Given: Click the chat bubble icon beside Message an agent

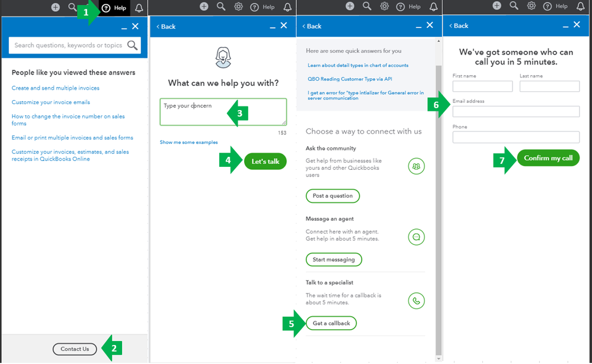Looking at the screenshot, I should (416, 237).
